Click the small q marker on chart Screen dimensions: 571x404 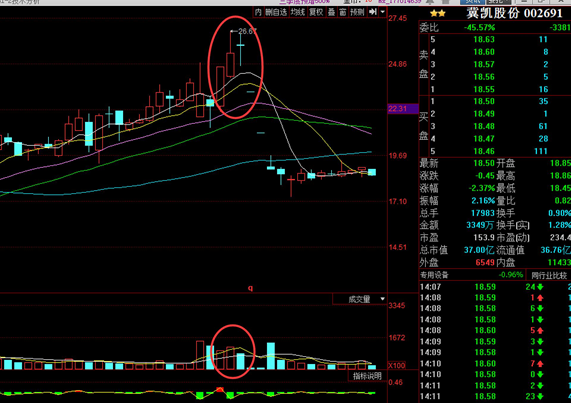tap(250, 288)
